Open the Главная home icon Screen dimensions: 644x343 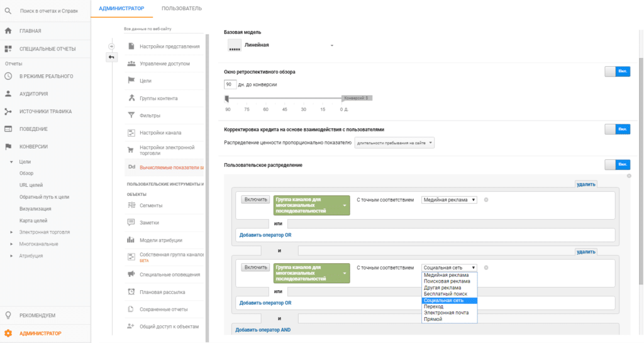[x=8, y=31]
